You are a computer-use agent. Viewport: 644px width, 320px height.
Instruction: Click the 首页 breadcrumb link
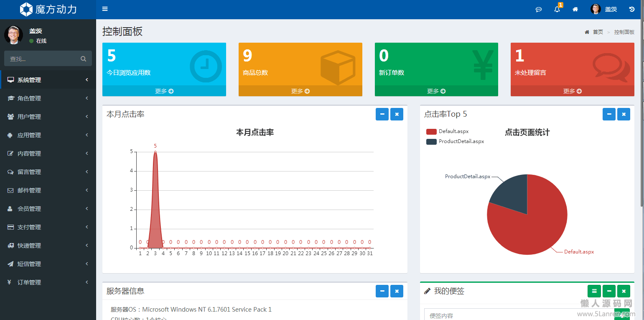point(598,32)
